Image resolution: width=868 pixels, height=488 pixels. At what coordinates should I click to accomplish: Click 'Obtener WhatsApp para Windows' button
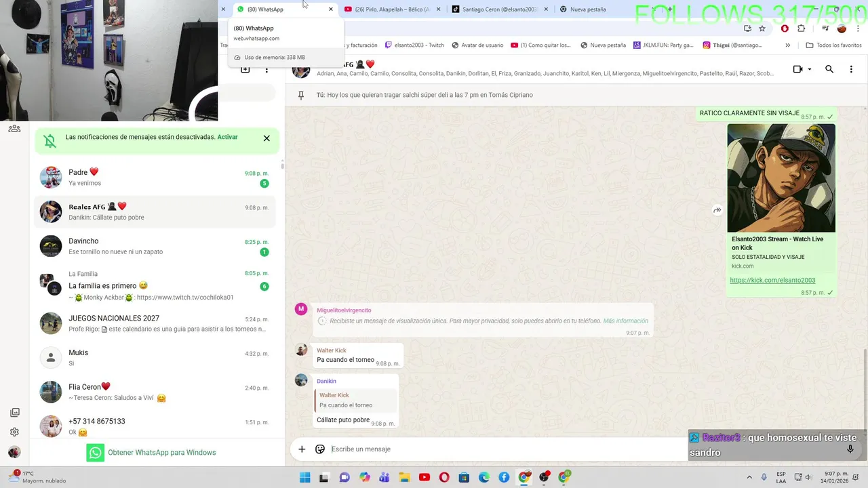pyautogui.click(x=151, y=453)
